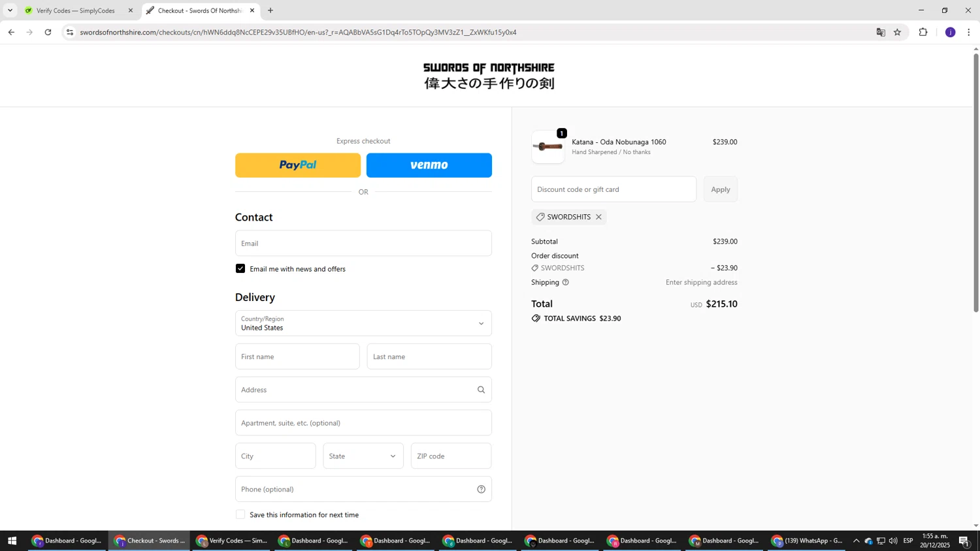Screen dimensions: 980x551
Task: Click the Enter shipping address text
Action: 702,282
